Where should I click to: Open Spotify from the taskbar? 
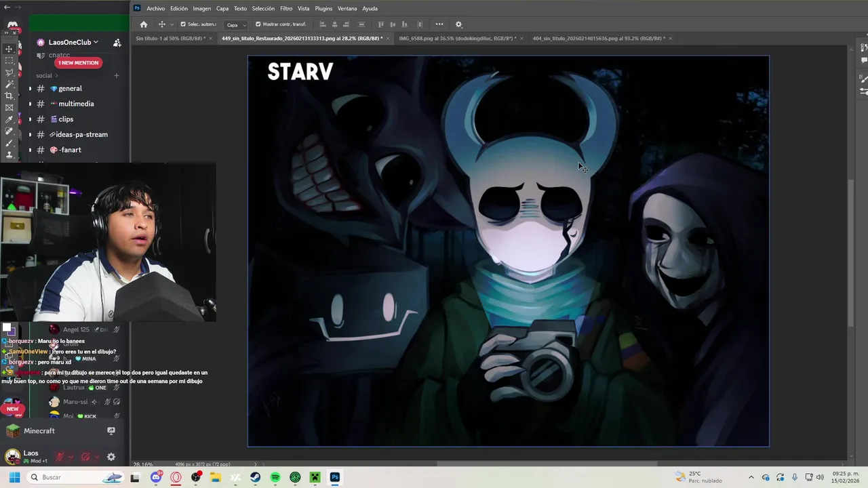pyautogui.click(x=275, y=477)
